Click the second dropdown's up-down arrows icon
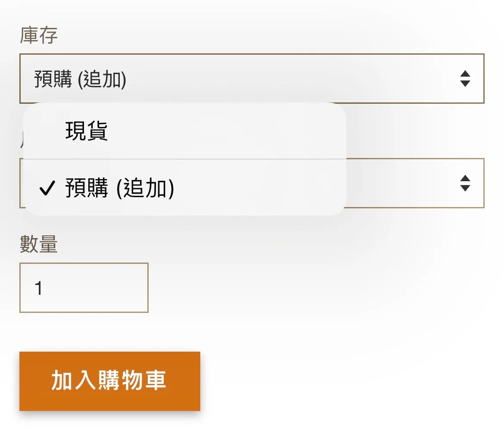Viewport: 504px width, 433px height. [465, 183]
